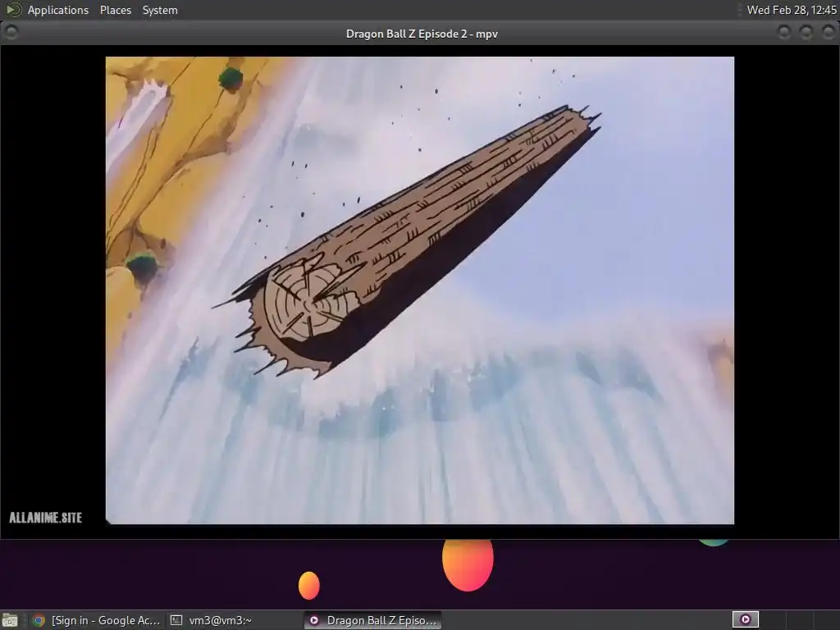Switch to the Sign in - Google Chrome window
840x630 pixels.
[97, 620]
